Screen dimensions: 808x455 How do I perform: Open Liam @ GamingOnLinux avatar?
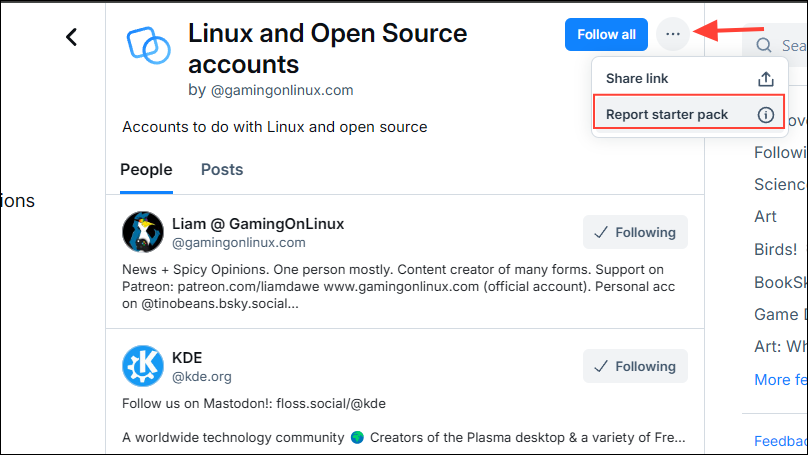143,232
